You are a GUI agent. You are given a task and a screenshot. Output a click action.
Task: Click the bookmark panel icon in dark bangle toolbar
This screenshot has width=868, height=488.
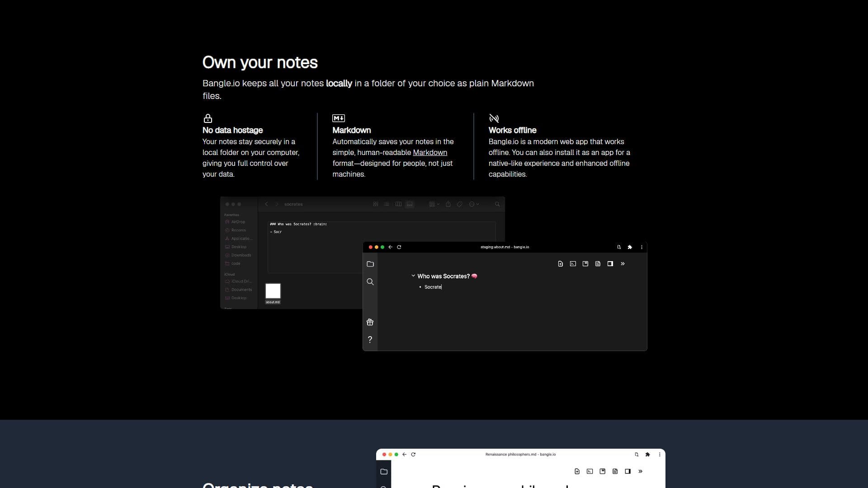(x=585, y=264)
